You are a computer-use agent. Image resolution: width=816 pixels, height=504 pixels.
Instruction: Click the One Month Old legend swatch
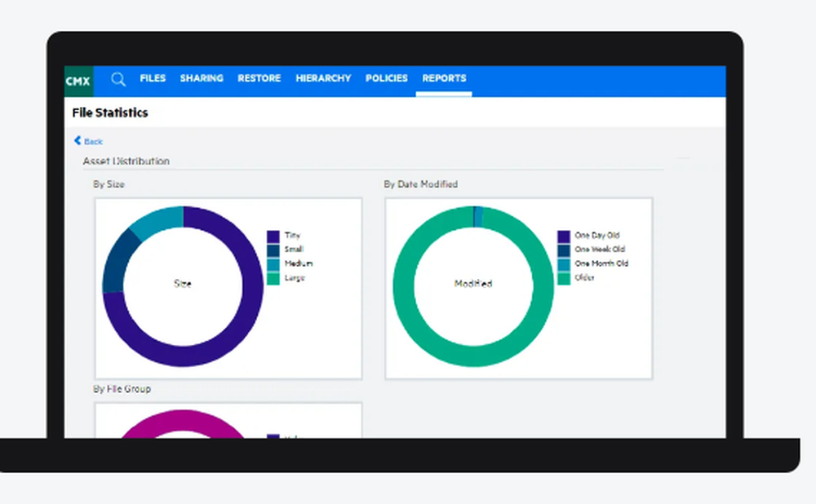coord(564,264)
